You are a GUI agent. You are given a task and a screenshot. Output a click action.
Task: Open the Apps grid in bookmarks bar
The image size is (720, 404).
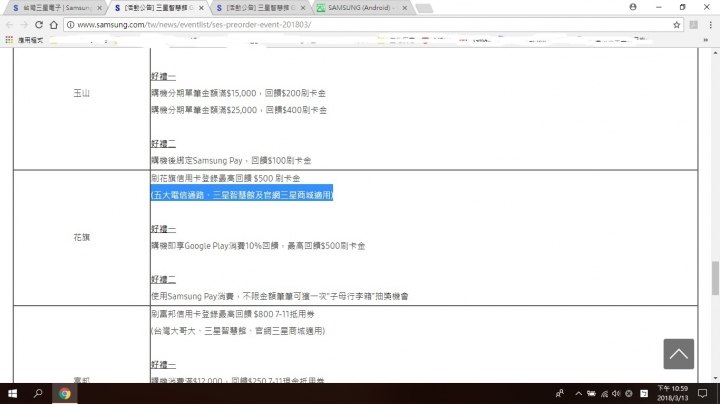[9, 40]
